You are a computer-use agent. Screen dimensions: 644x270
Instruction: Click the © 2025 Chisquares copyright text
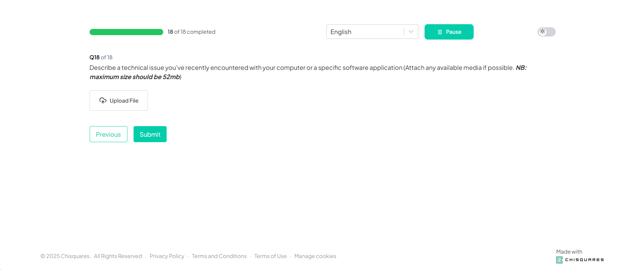pos(65,256)
